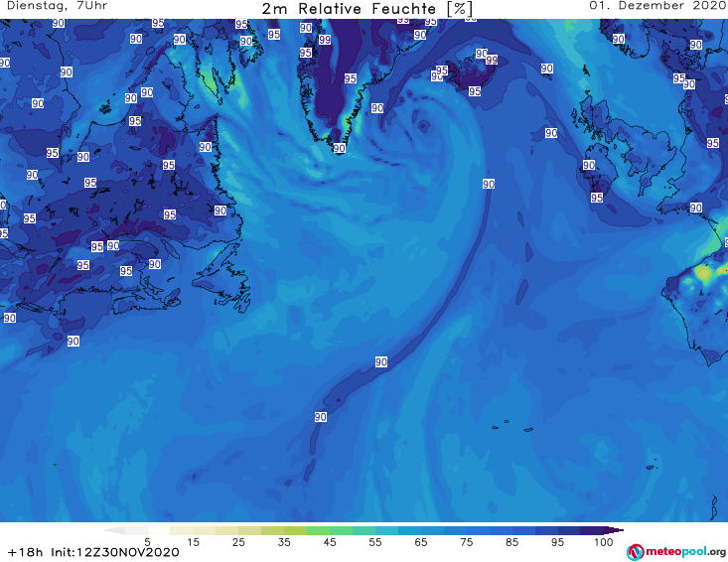This screenshot has height=562, width=728.
Task: Click the round meteopool logo emblem
Action: pyautogui.click(x=635, y=552)
